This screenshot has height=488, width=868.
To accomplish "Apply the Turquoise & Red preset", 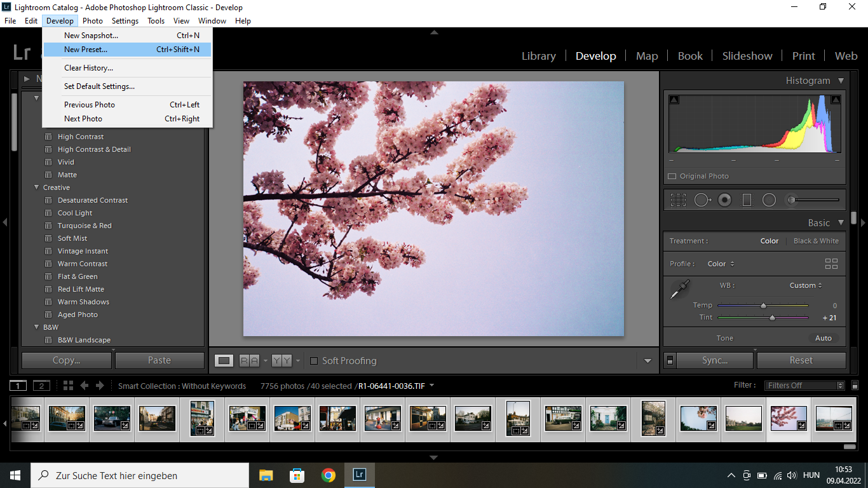I will click(85, 226).
